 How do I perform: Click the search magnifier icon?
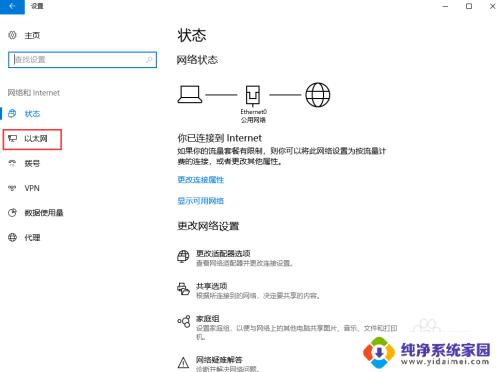tap(149, 60)
